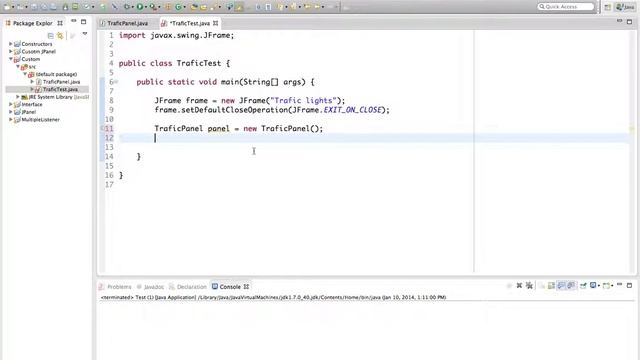Click Open Perspective icon

click(608, 7)
